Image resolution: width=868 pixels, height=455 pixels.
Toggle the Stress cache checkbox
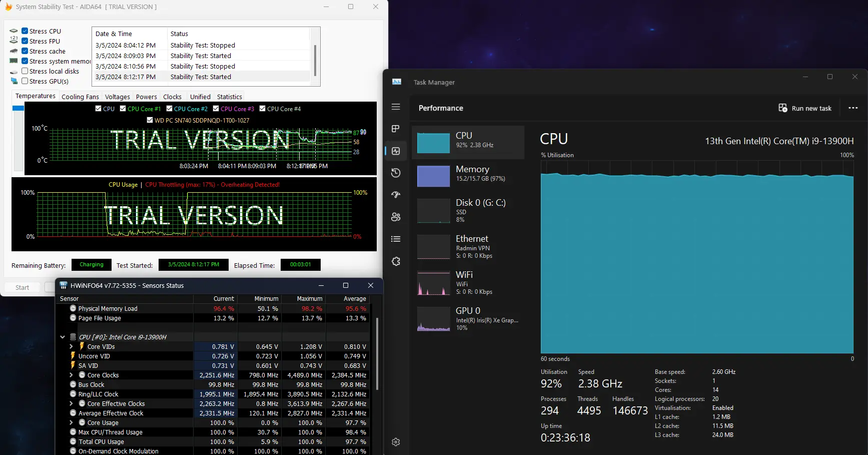(25, 51)
